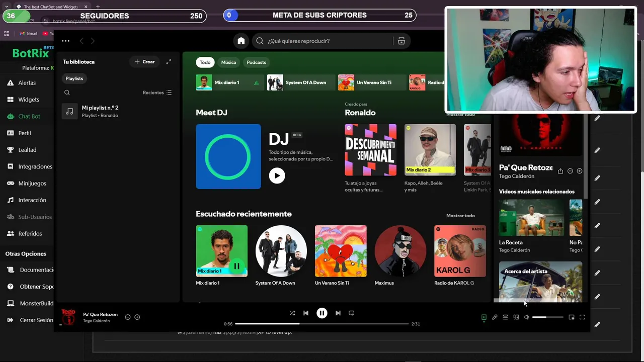This screenshot has height=362, width=644.
Task: Click the right panel vertical scrollbar
Action: coord(585,156)
